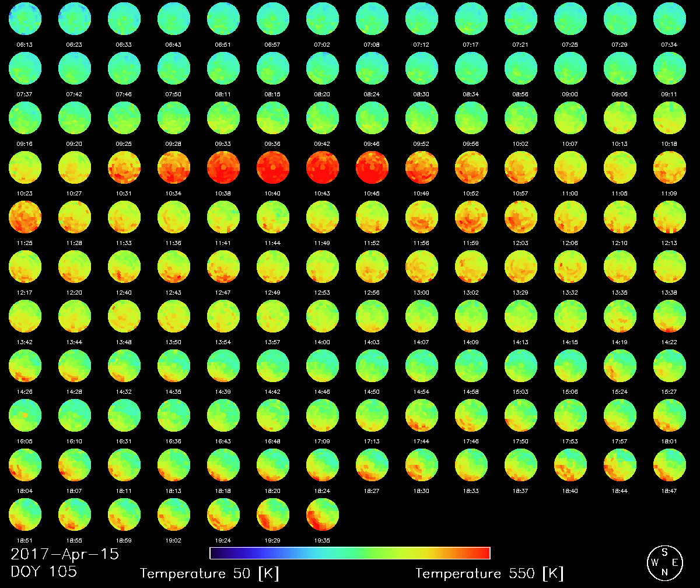Click the "13:29" time label text
This screenshot has width=700, height=588.
(x=521, y=292)
